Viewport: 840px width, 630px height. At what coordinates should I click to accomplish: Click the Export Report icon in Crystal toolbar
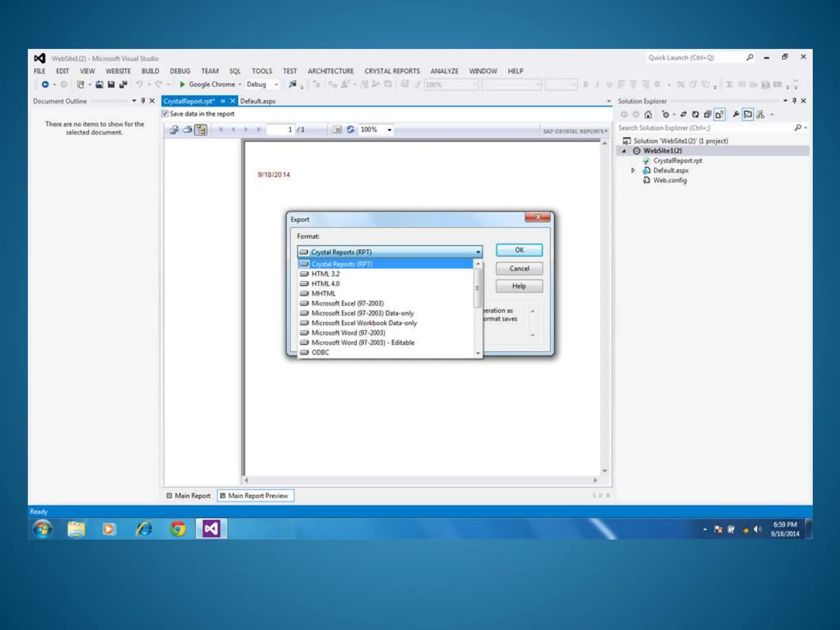click(x=174, y=130)
